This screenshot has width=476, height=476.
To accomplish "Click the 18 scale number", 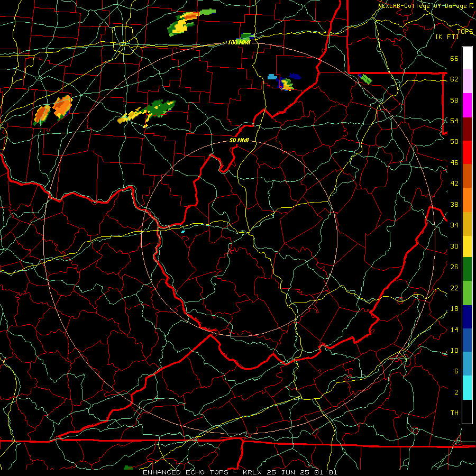I will tap(454, 309).
